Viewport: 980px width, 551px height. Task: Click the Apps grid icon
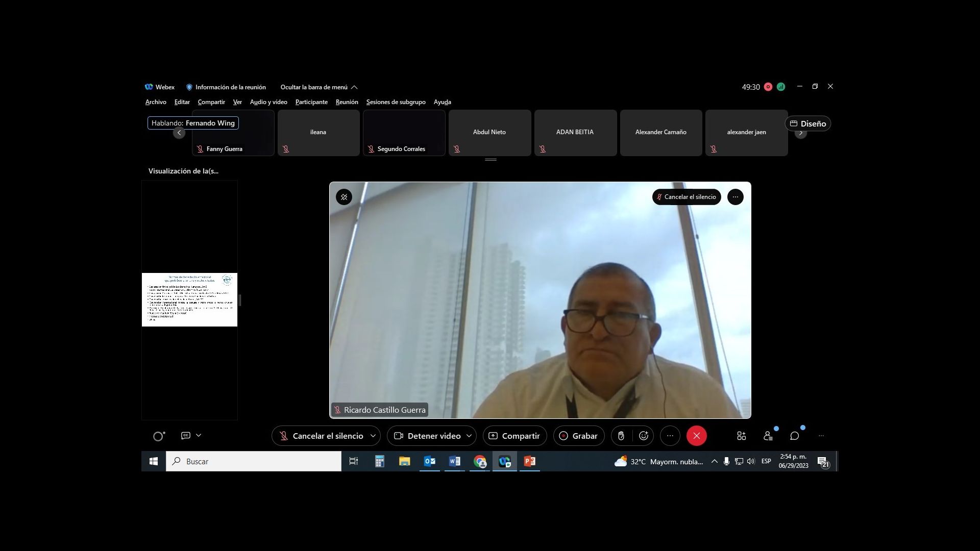point(742,436)
